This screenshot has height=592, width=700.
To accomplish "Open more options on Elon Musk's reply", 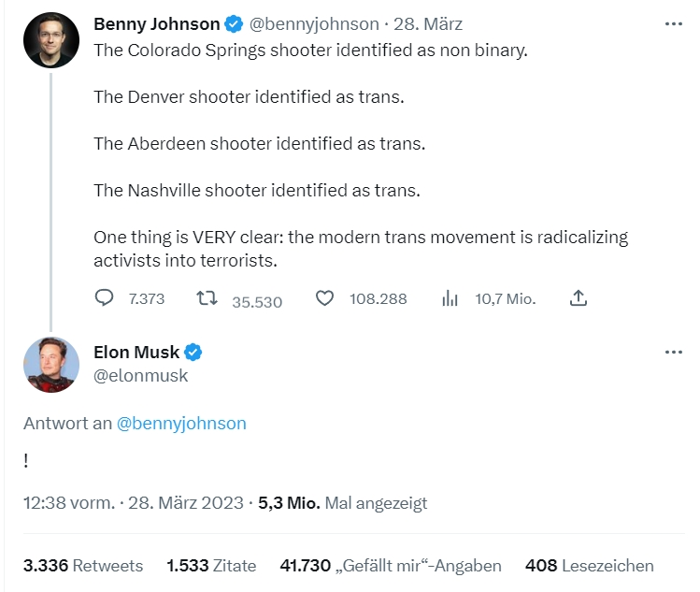I will point(673,353).
